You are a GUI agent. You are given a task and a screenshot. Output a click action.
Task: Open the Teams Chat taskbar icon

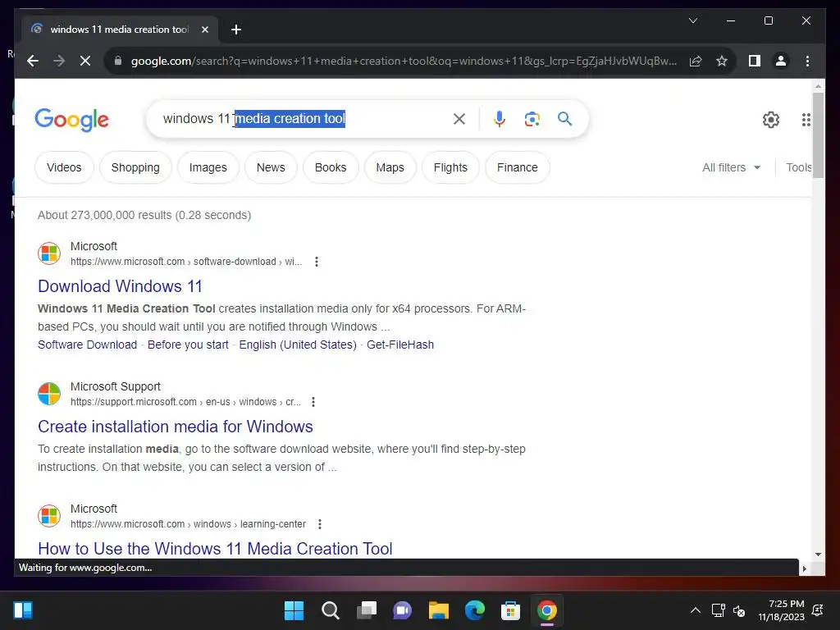pos(402,610)
